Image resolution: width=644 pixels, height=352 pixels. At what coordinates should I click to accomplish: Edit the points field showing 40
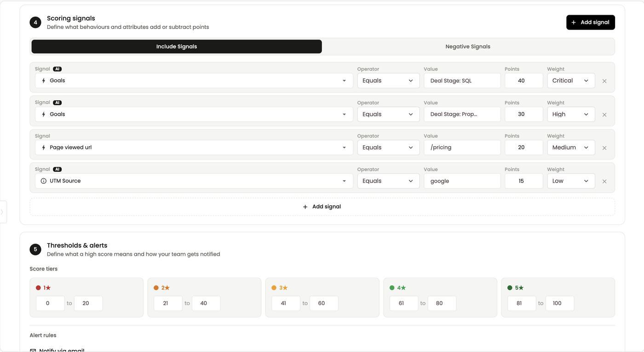click(524, 80)
